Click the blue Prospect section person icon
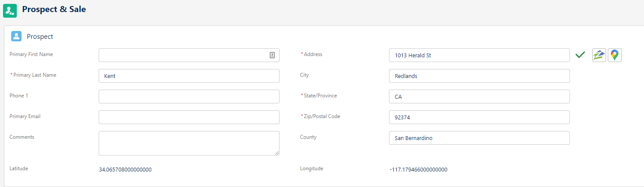Image resolution: width=644 pixels, height=187 pixels. point(16,36)
